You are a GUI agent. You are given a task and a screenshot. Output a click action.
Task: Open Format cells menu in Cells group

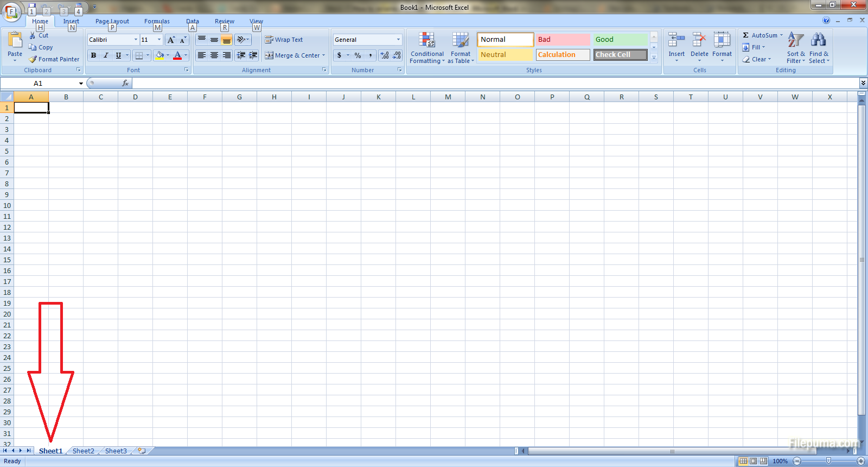coord(722,47)
